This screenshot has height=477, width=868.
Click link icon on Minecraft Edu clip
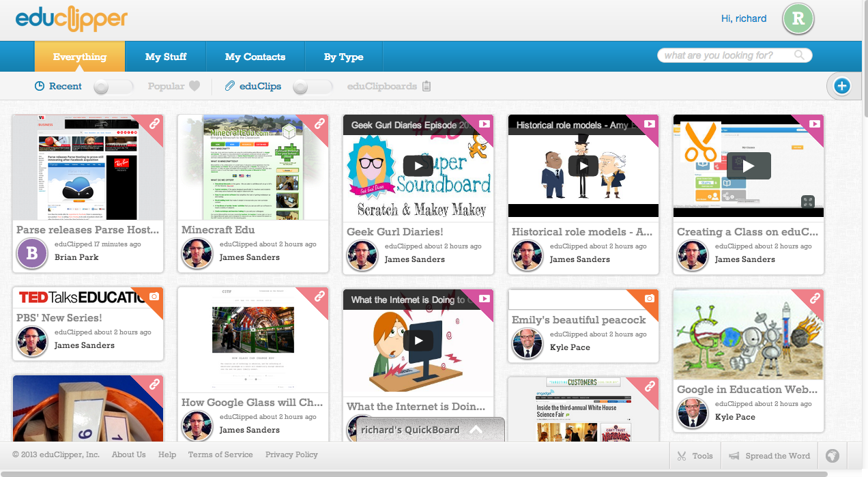(x=319, y=124)
